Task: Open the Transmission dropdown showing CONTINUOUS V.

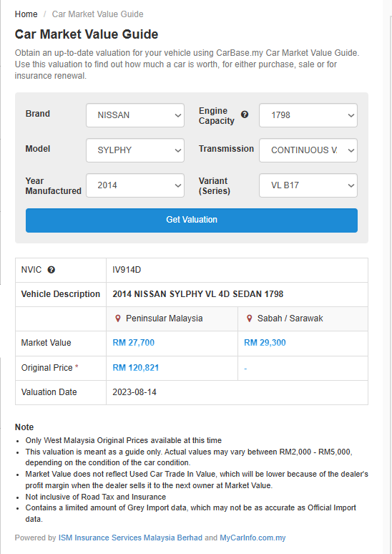Action: tap(308, 150)
